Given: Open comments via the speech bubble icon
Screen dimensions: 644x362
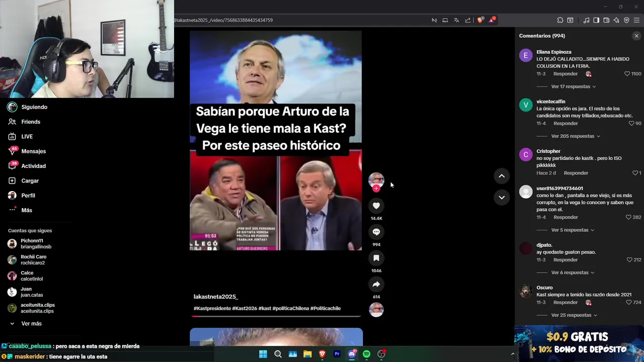Looking at the screenshot, I should [376, 232].
